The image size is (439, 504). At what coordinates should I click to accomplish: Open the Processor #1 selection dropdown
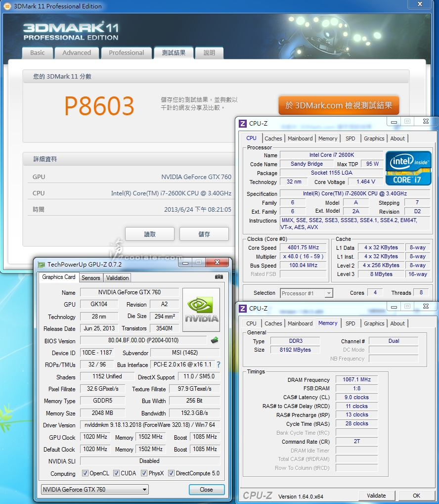[x=307, y=293]
